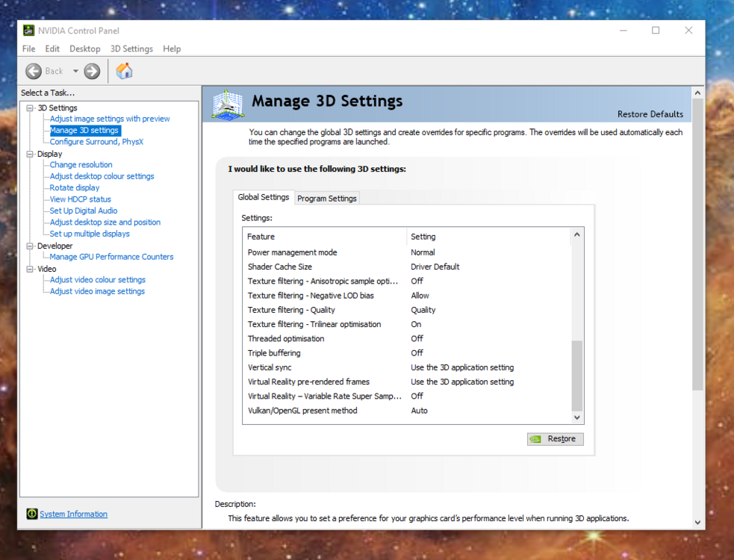Click the Normal power mode value
This screenshot has width=734, height=560.
click(423, 252)
